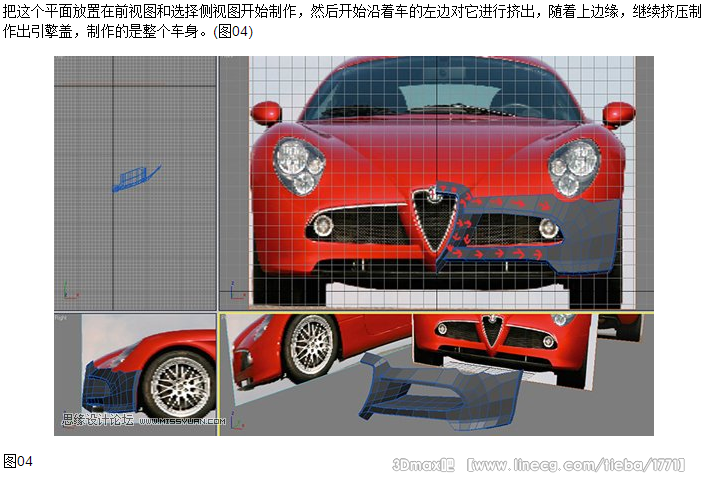Click the tutorial paragraph ending with (图04)
714x482 pixels.
[352, 21]
